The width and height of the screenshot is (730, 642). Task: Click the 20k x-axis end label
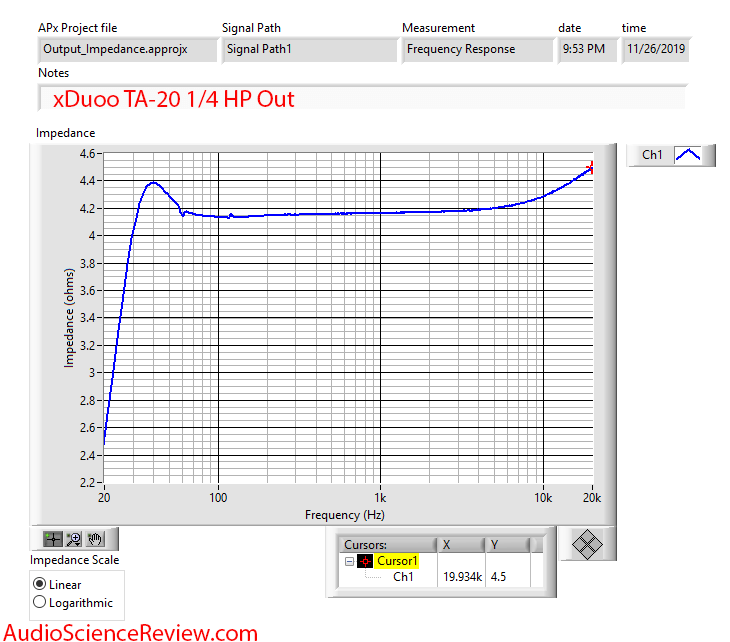click(x=592, y=498)
